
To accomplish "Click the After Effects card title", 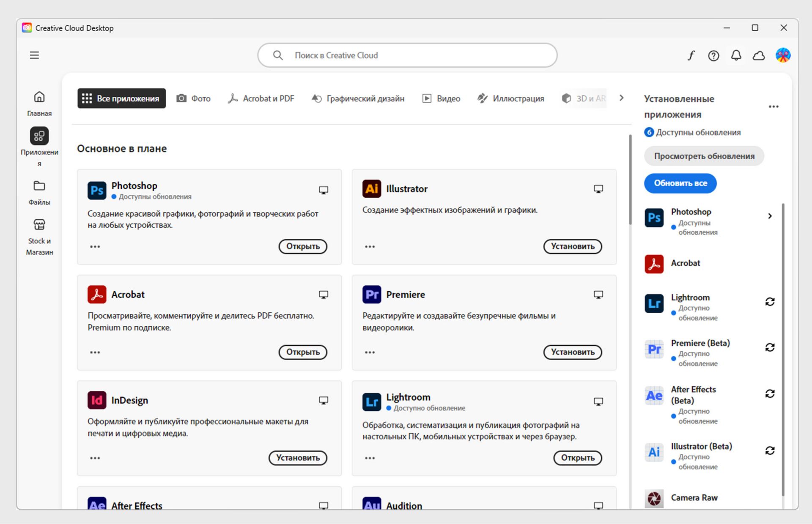I will click(x=137, y=505).
